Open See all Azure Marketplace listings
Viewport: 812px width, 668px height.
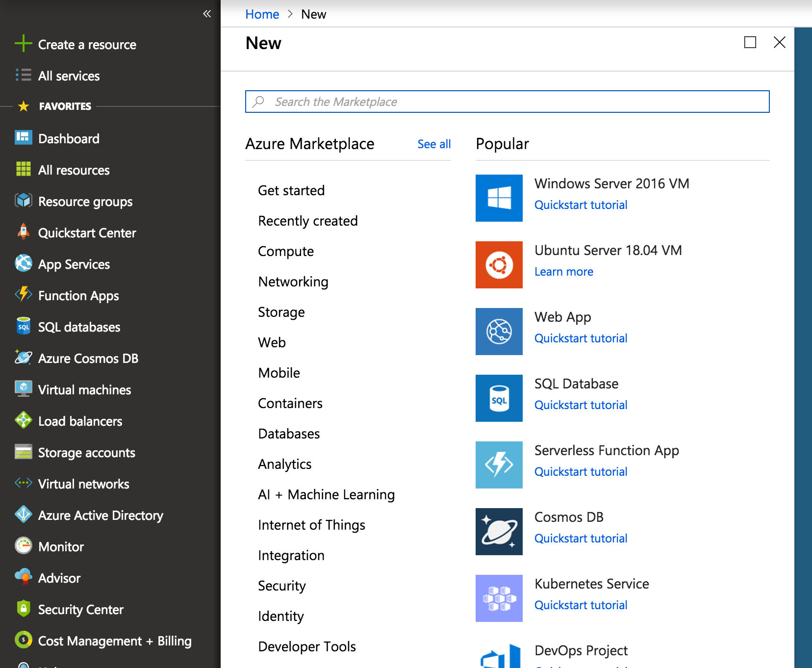pos(433,144)
